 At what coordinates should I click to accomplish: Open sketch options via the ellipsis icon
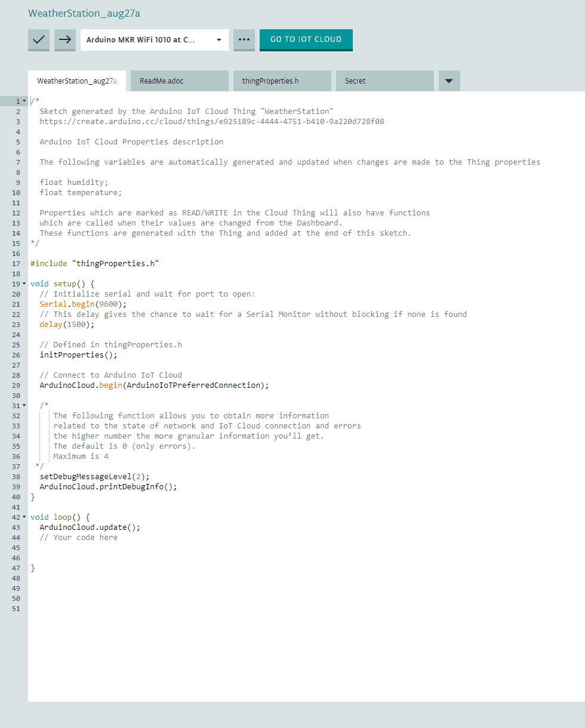(244, 40)
